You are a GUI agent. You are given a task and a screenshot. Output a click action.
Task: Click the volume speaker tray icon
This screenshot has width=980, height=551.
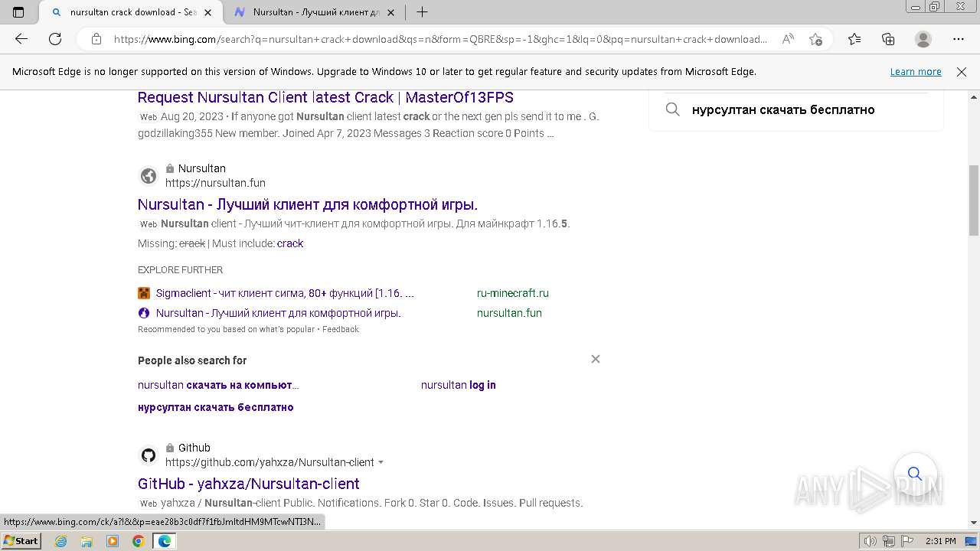click(x=871, y=541)
